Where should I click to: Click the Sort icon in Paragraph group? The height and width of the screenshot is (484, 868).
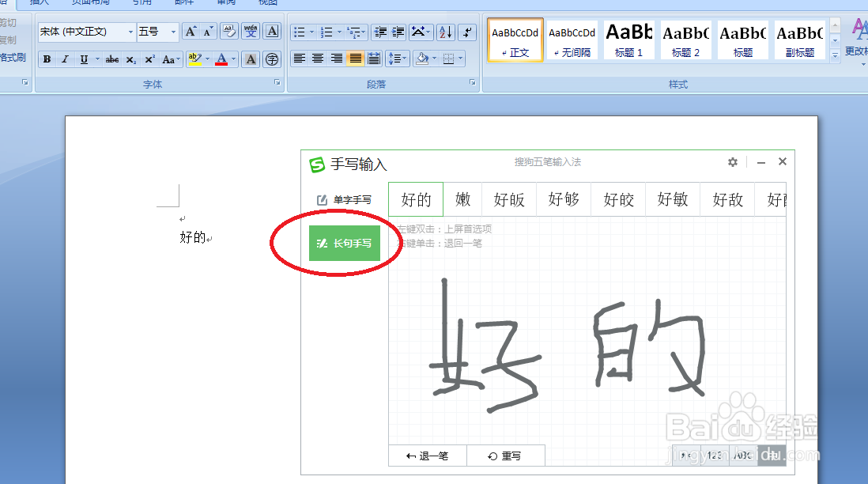[443, 30]
